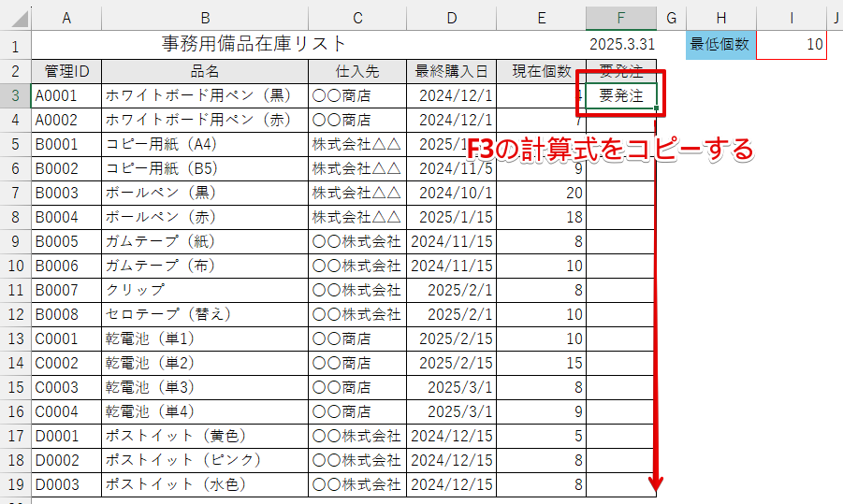Select column G header

671,19
